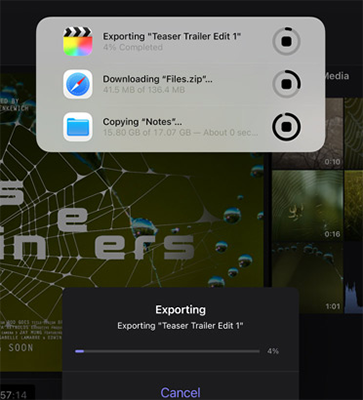363x400 pixels.
Task: Cancel the export
Action: (x=180, y=392)
